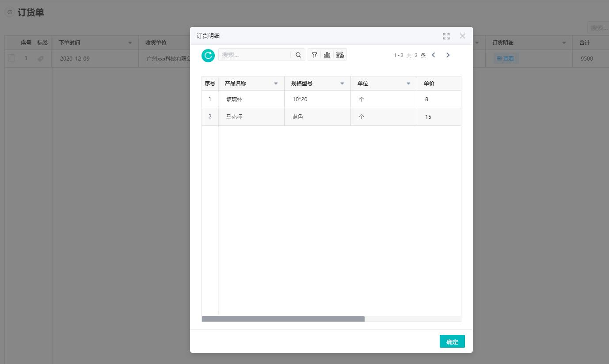Click the refresh icon next to 订货单 title

tap(9, 12)
